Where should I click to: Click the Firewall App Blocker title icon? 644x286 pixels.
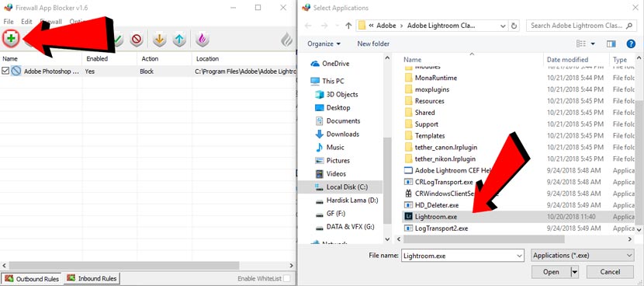point(8,8)
